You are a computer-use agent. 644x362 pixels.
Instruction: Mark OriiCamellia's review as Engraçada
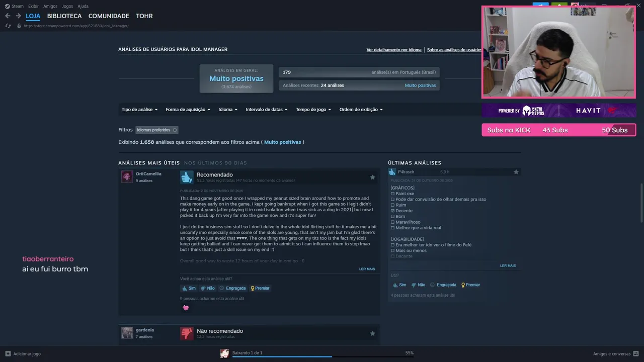pyautogui.click(x=232, y=288)
